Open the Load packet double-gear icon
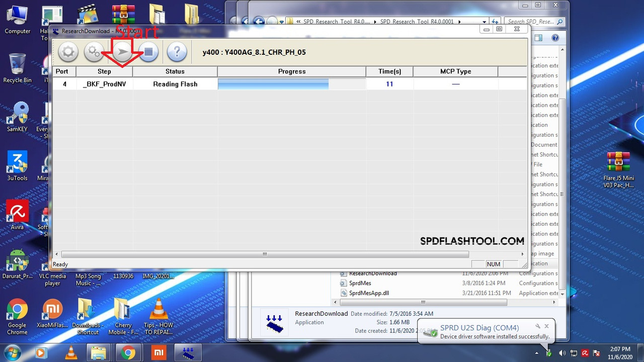 tap(94, 52)
